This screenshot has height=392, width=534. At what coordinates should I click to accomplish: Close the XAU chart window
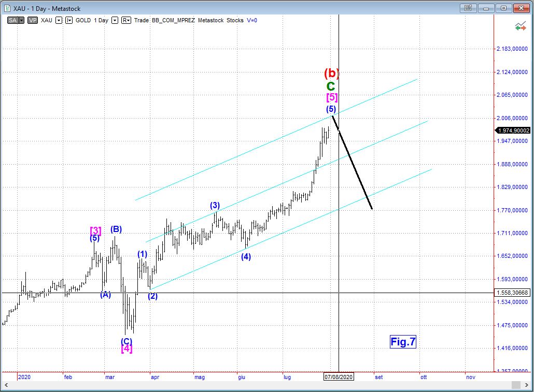(x=522, y=8)
